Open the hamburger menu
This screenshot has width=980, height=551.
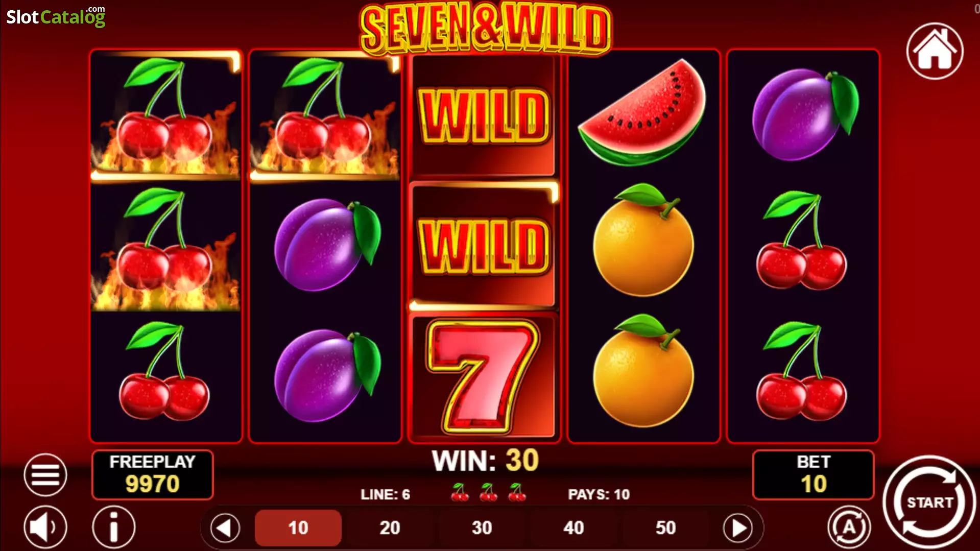coord(45,474)
